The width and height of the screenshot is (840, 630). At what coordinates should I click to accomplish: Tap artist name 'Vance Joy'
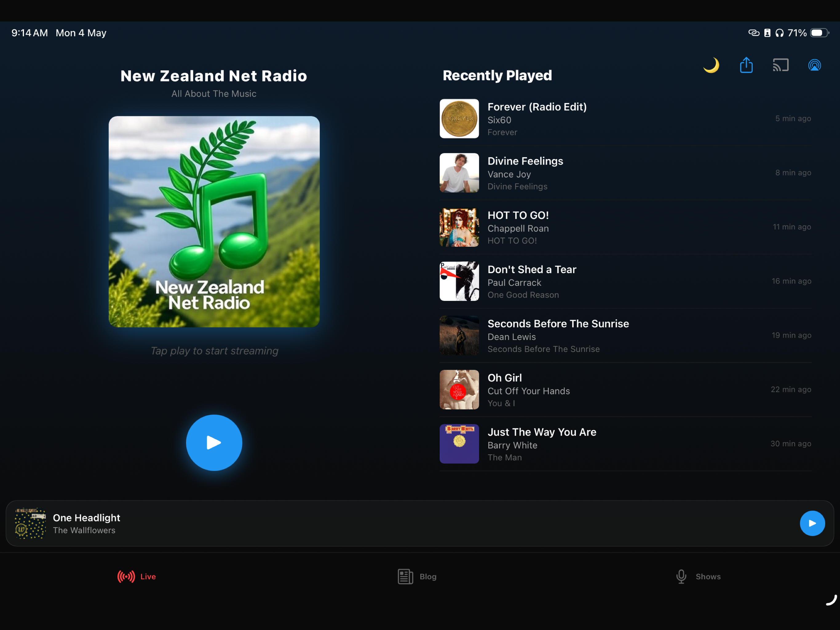tap(509, 174)
